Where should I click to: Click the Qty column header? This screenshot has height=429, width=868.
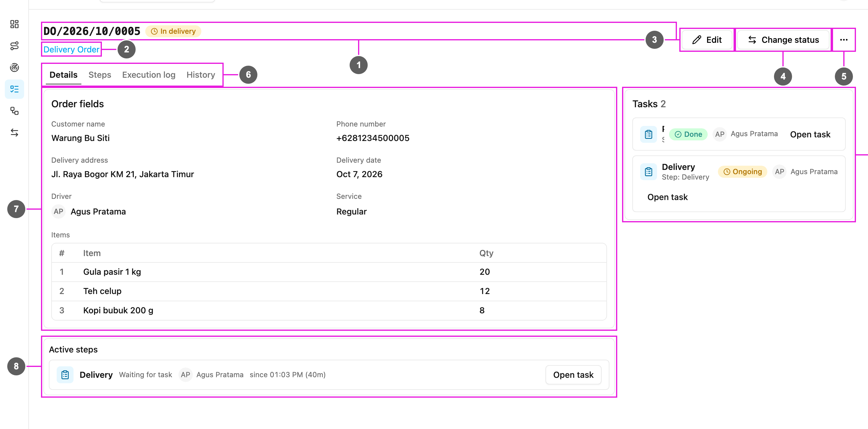pyautogui.click(x=486, y=253)
